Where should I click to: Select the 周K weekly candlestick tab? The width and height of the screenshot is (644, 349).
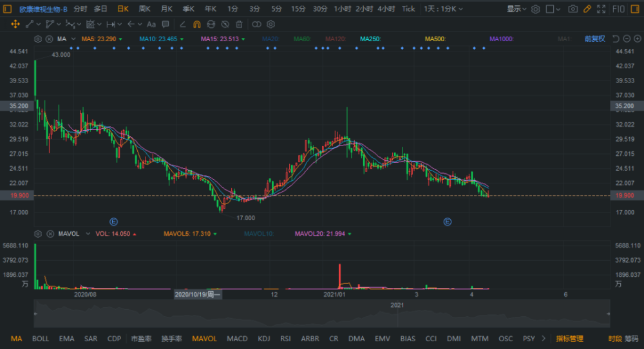tap(144, 8)
